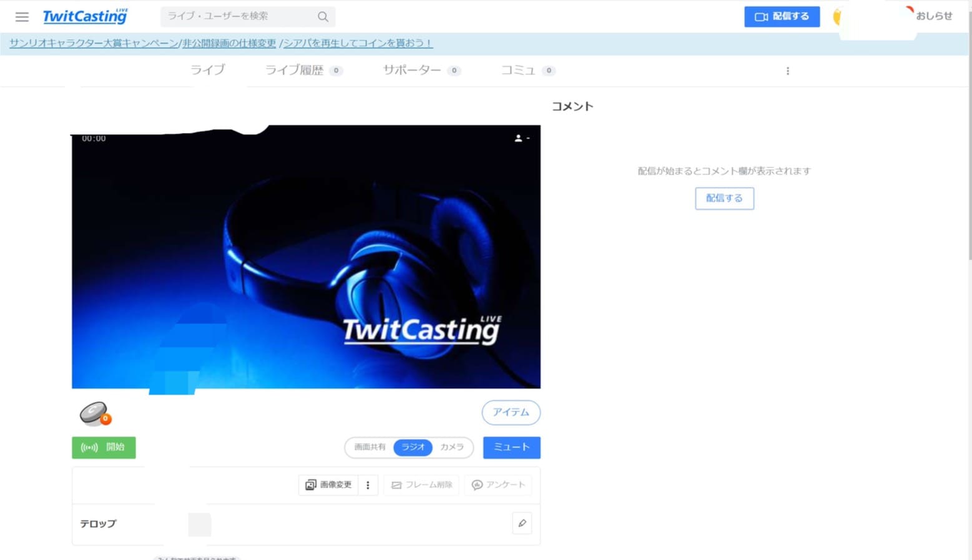
Task: Click the TwitCasting logo
Action: (x=85, y=16)
